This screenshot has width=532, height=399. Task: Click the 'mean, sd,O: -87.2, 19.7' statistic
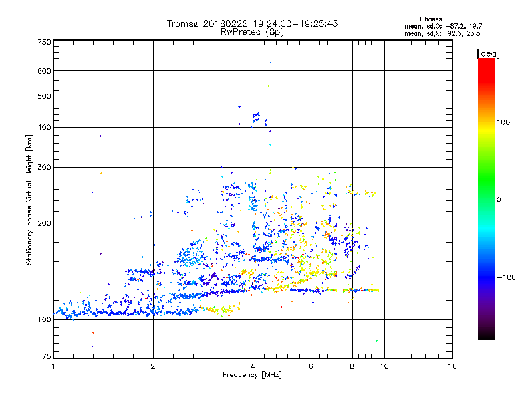tap(443, 26)
